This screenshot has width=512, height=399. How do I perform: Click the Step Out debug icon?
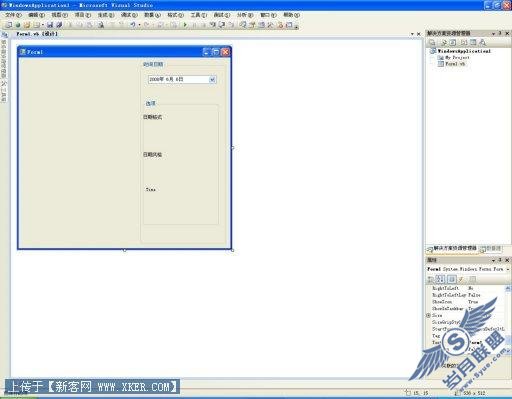[231, 25]
